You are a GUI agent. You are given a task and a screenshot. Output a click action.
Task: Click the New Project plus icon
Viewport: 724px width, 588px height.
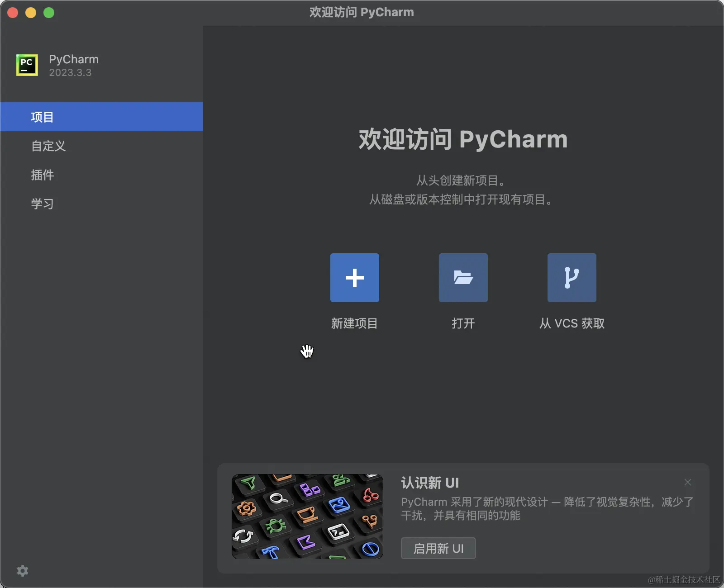point(355,278)
